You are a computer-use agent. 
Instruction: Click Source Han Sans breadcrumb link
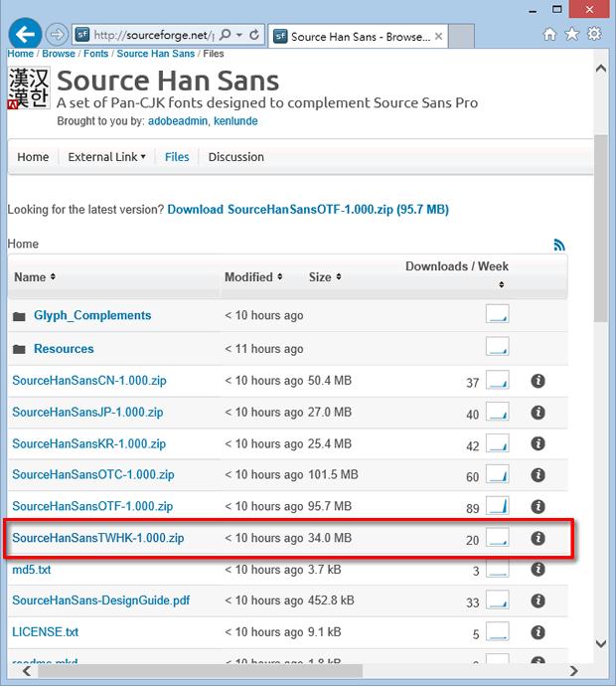pos(155,54)
